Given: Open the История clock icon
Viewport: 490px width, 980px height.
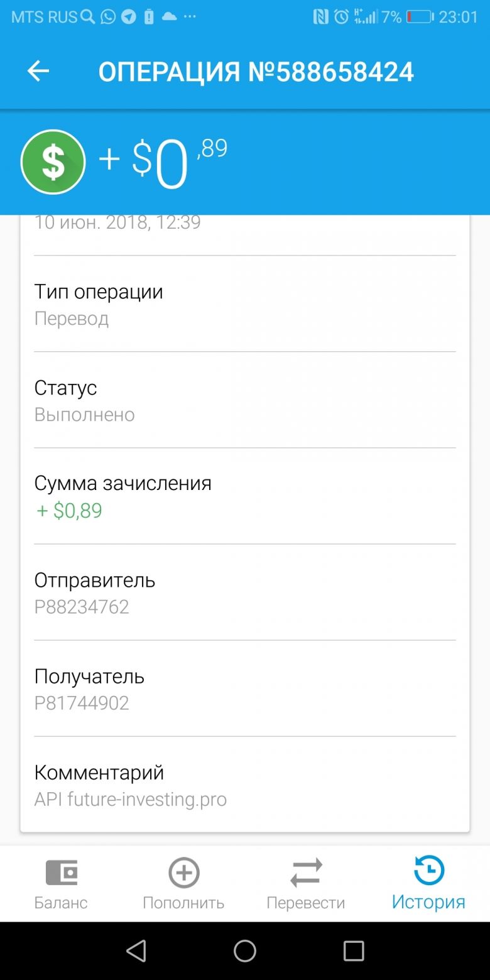Looking at the screenshot, I should click(x=429, y=871).
